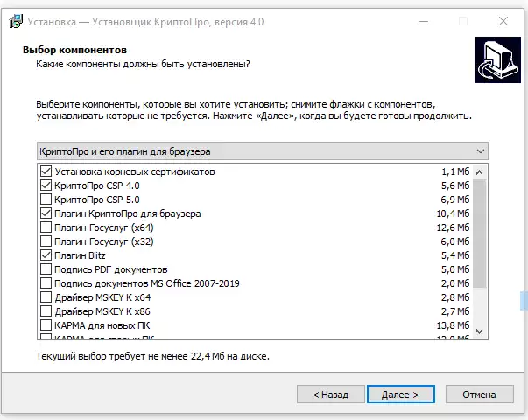The image size is (528, 420).
Task: Click the "Отмена" button
Action: pos(480,394)
